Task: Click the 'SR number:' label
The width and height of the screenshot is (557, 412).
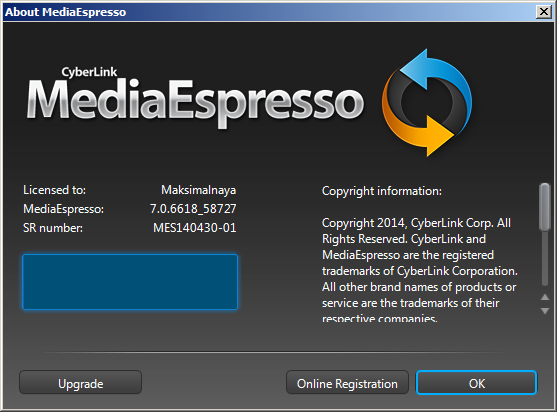Action: click(x=53, y=228)
